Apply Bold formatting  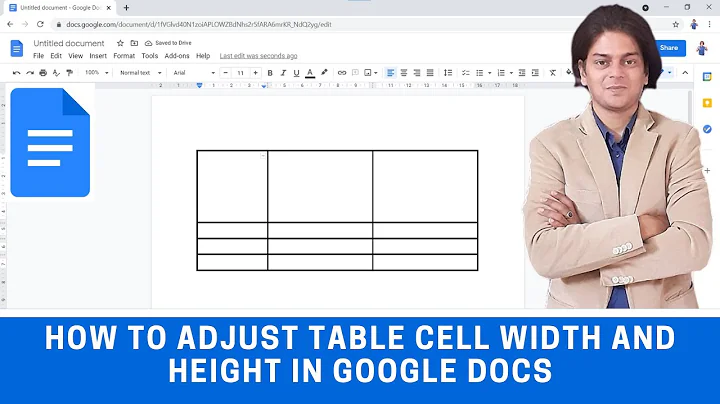point(270,73)
